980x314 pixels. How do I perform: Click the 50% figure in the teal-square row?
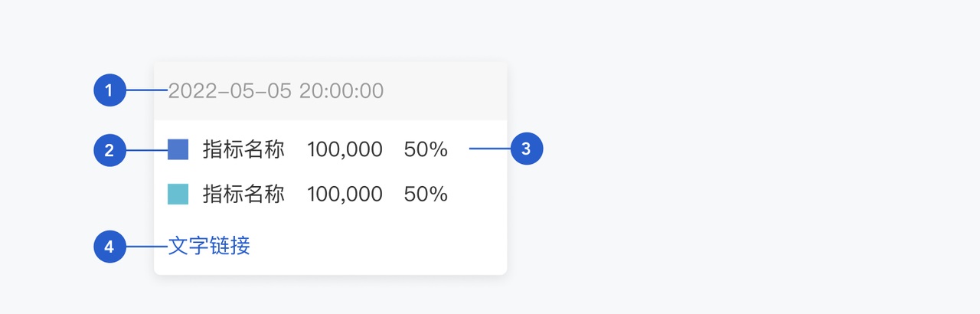426,195
